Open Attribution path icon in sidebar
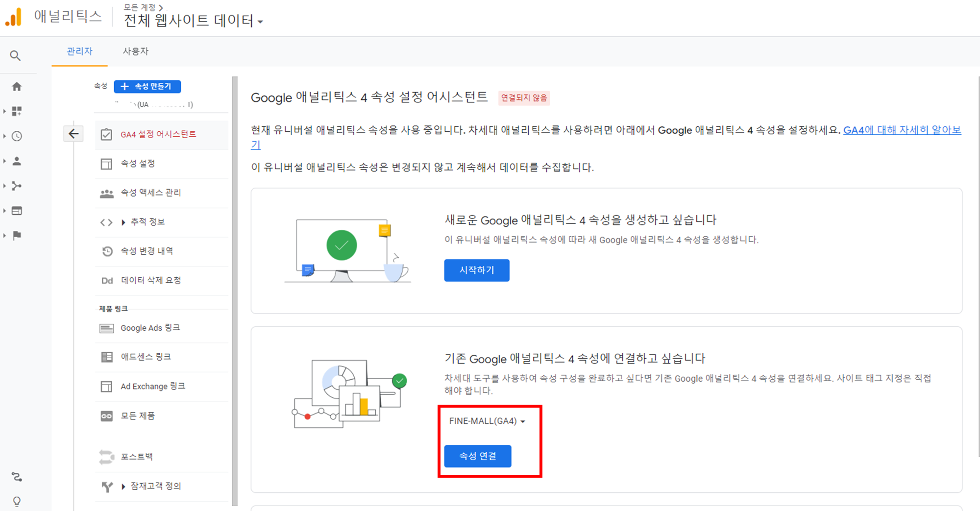 (17, 477)
